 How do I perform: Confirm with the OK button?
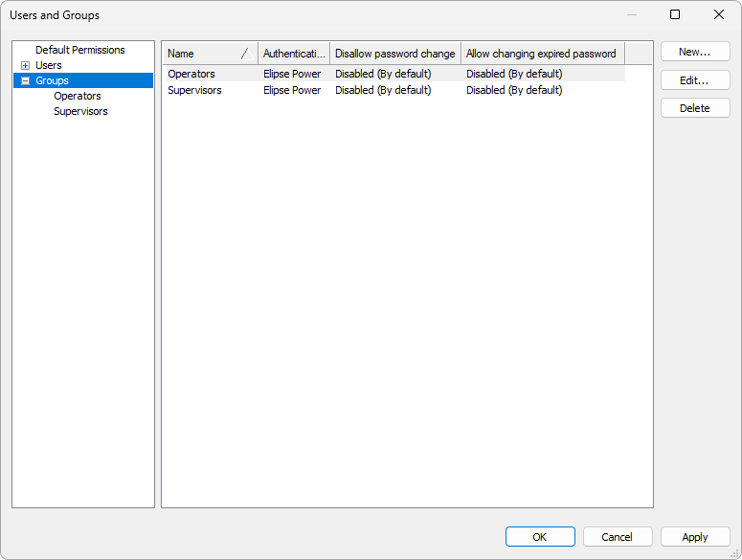[x=540, y=537]
